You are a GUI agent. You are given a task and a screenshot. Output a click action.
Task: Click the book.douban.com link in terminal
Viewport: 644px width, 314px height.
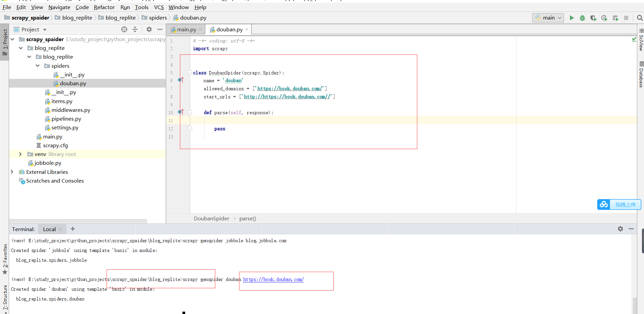pos(273,279)
